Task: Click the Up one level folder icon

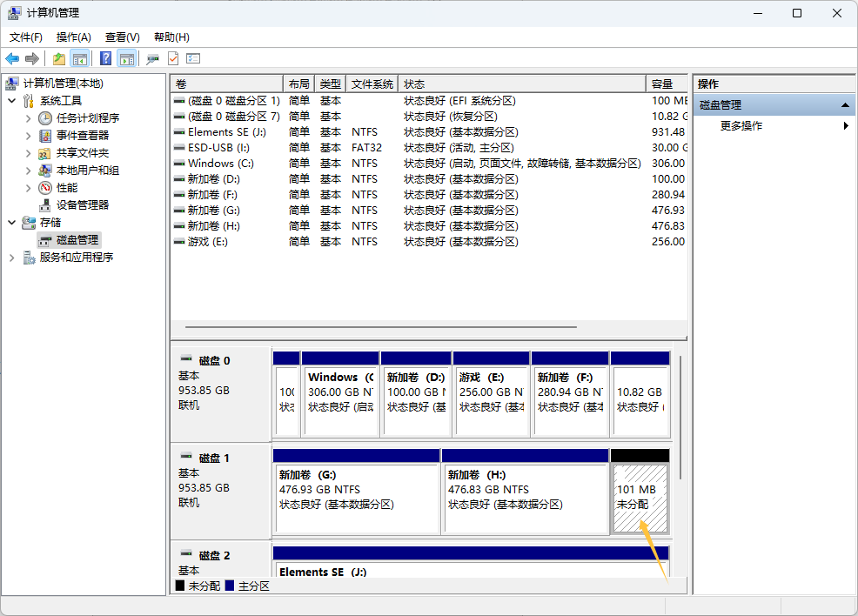Action: click(x=58, y=58)
